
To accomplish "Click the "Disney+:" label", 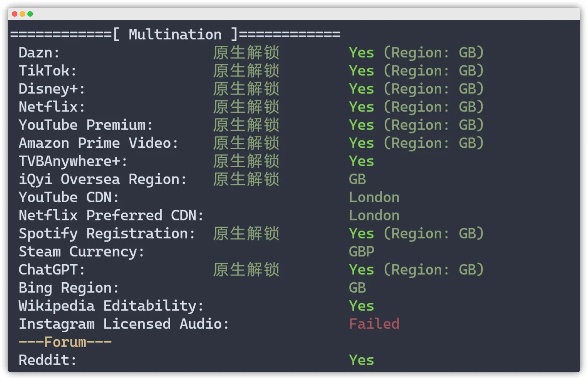I will point(52,89).
